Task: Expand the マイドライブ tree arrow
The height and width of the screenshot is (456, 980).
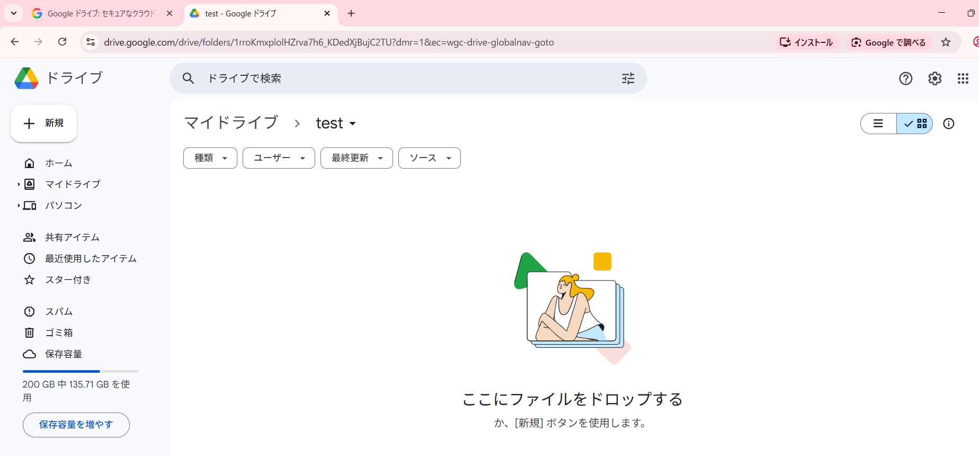Action: (x=19, y=185)
